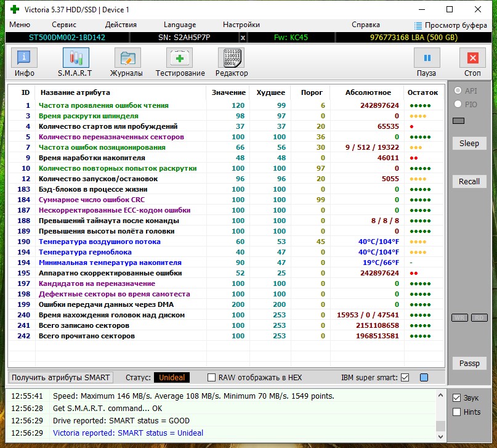
Task: Select row Количество переназначенных секторов
Action: (x=226, y=137)
